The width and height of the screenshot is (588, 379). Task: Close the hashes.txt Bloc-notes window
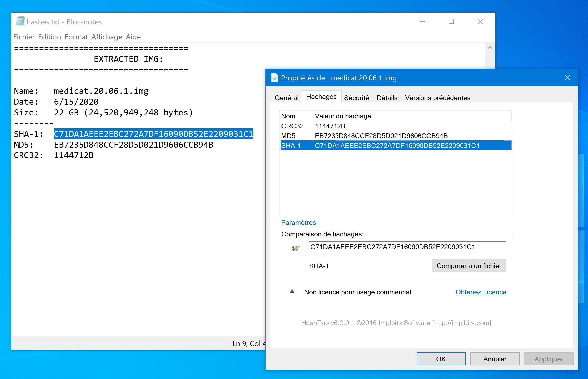480,22
